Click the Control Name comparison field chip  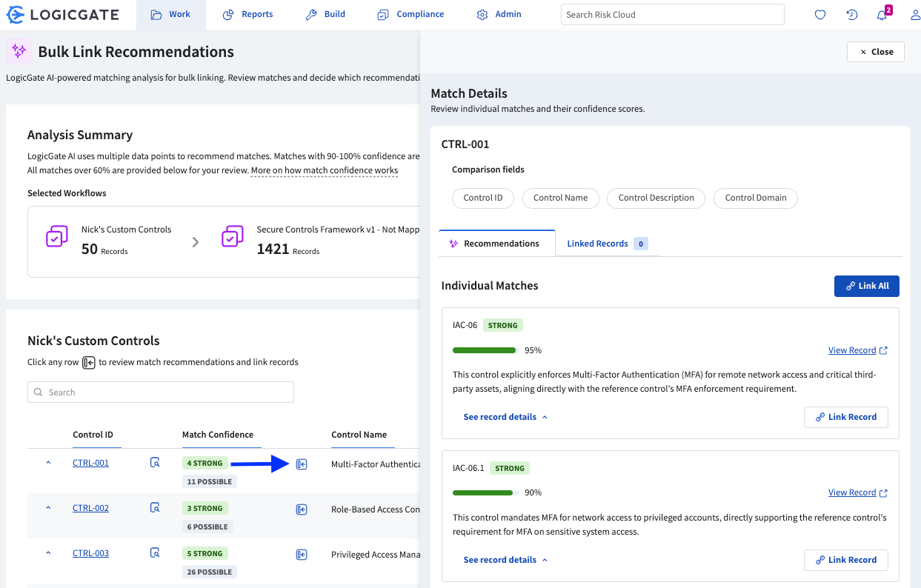(560, 198)
